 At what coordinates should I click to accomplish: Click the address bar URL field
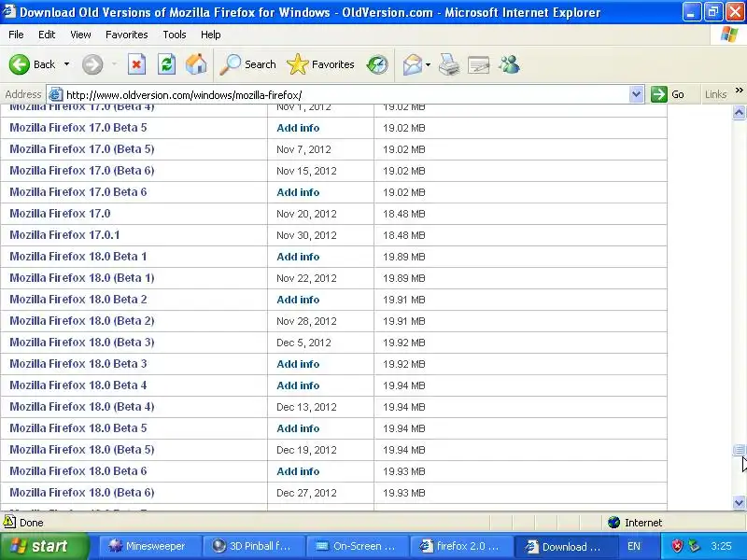345,95
